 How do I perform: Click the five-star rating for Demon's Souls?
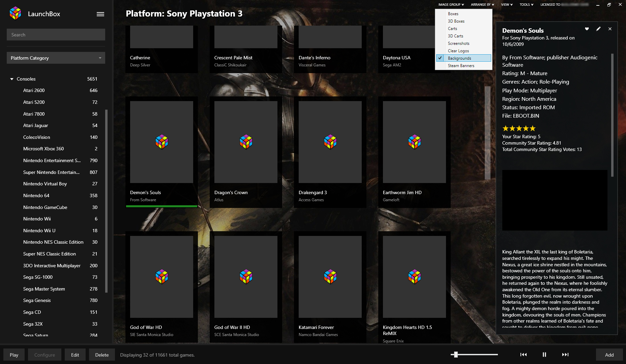[x=519, y=128]
